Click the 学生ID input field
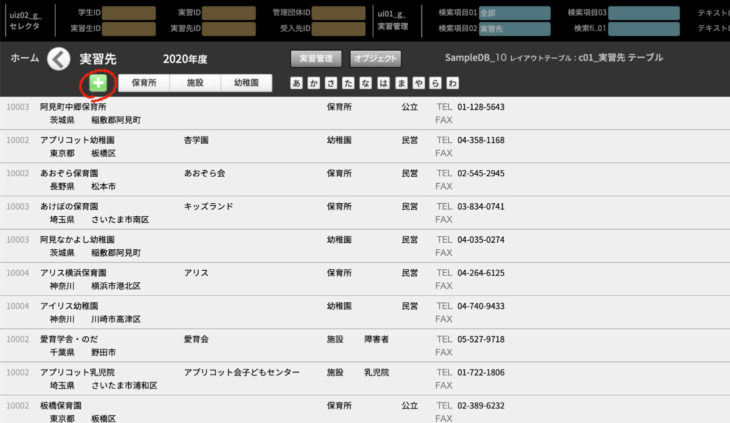This screenshot has width=730, height=423. (129, 13)
